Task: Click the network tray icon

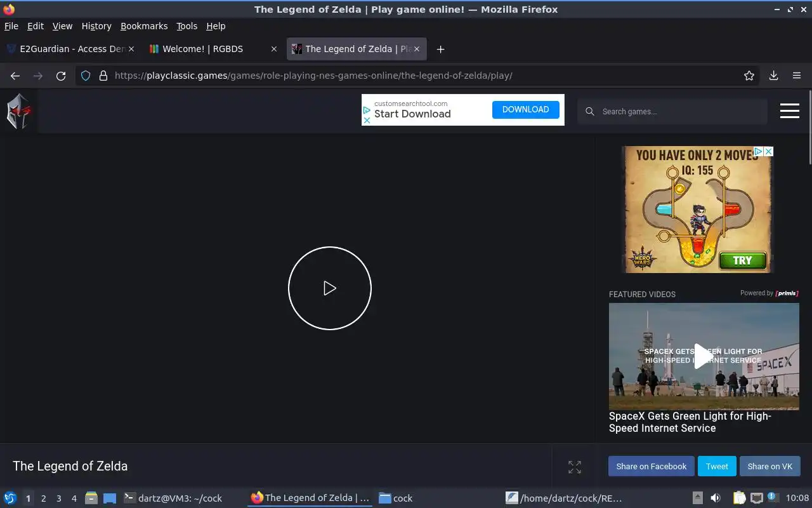Action: (756, 498)
